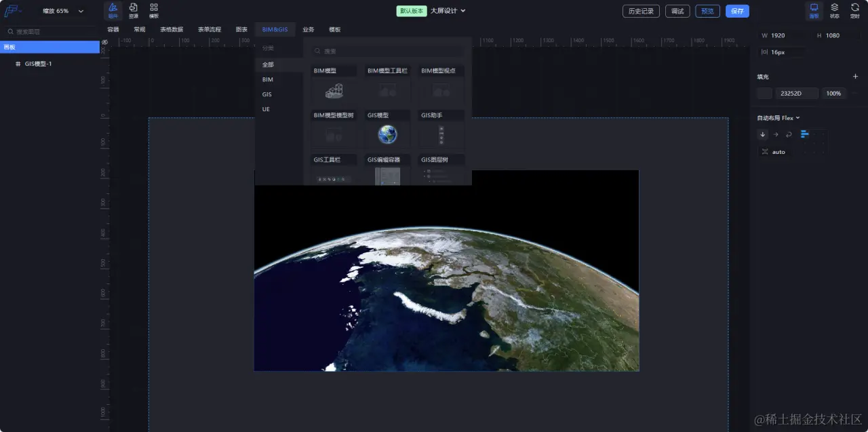
Task: Click the 保存 save button
Action: pos(737,11)
